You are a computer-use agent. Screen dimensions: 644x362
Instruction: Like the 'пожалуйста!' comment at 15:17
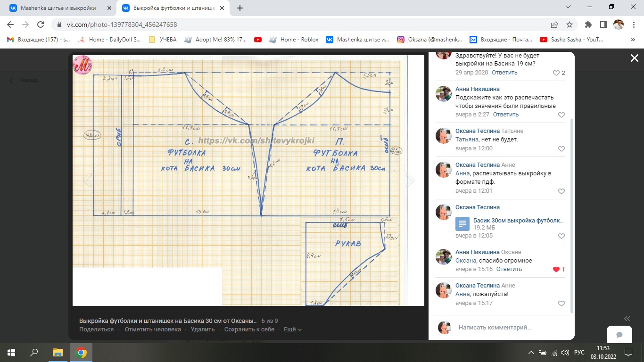coord(561,303)
